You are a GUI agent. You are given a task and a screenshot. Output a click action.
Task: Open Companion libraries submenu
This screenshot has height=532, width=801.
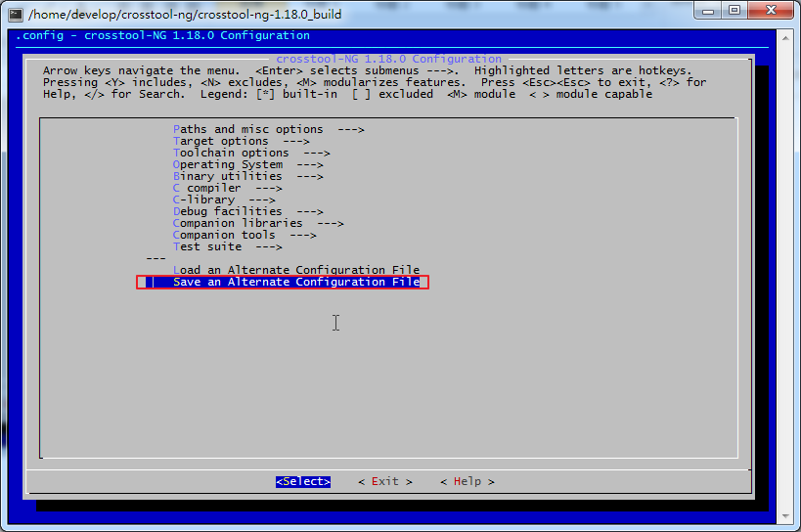[x=258, y=223]
